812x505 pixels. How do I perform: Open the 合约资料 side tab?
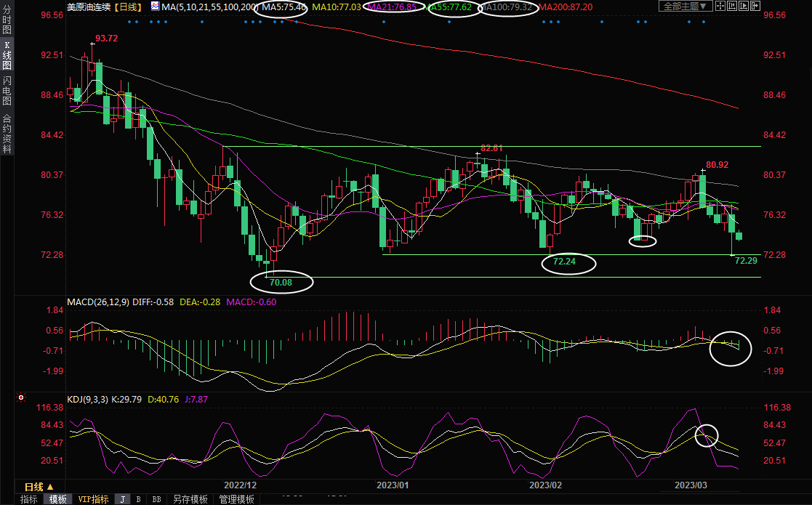[7, 133]
